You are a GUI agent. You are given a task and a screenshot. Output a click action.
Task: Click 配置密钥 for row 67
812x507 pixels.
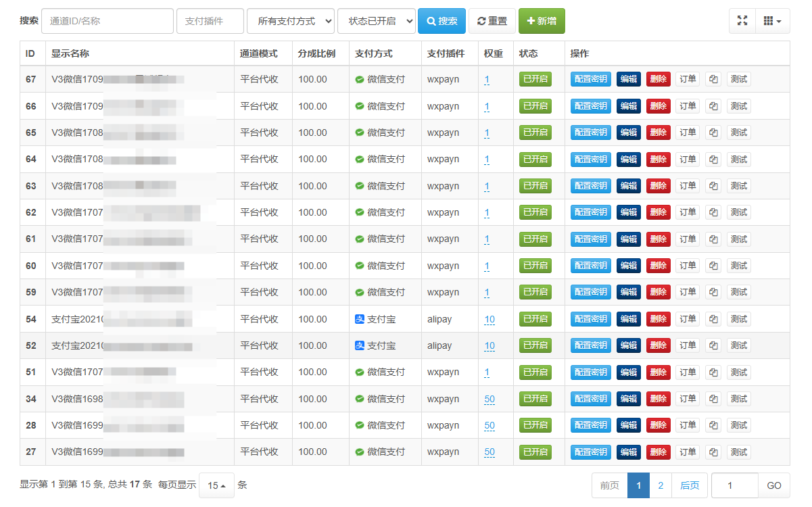(591, 79)
